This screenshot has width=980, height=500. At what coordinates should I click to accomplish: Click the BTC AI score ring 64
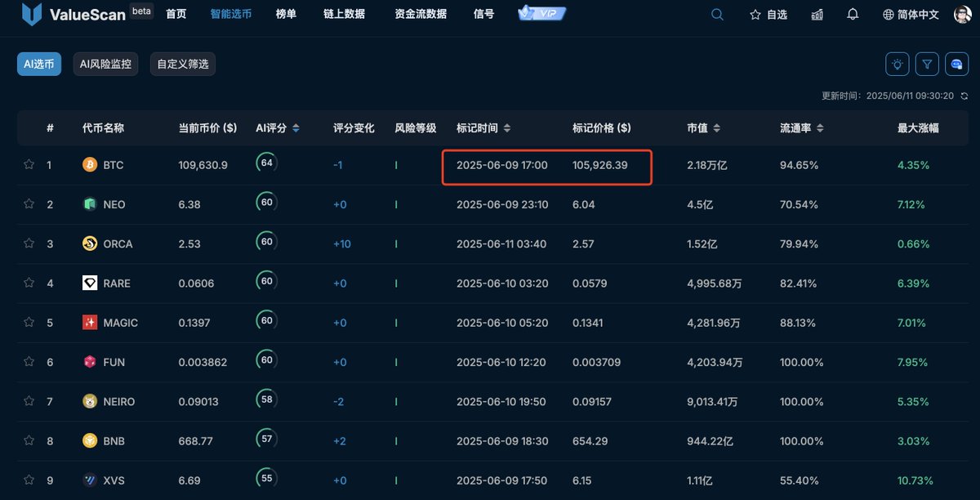click(x=266, y=163)
